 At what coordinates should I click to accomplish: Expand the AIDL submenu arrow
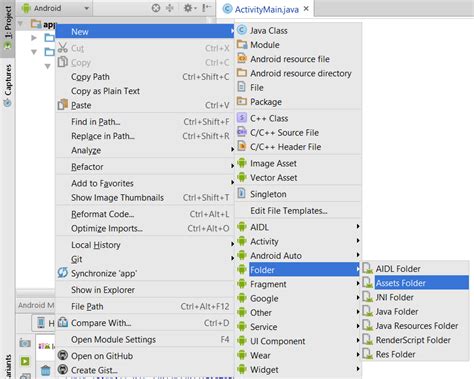click(358, 227)
